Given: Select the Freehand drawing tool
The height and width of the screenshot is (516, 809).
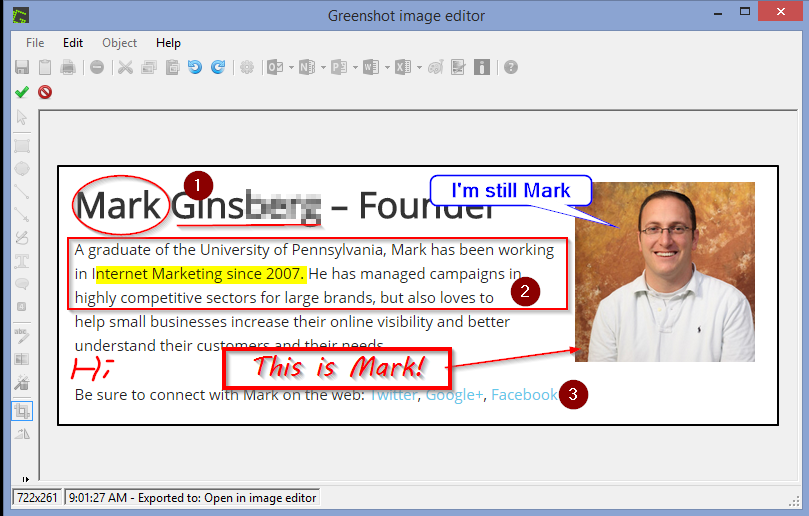Looking at the screenshot, I should tap(22, 237).
